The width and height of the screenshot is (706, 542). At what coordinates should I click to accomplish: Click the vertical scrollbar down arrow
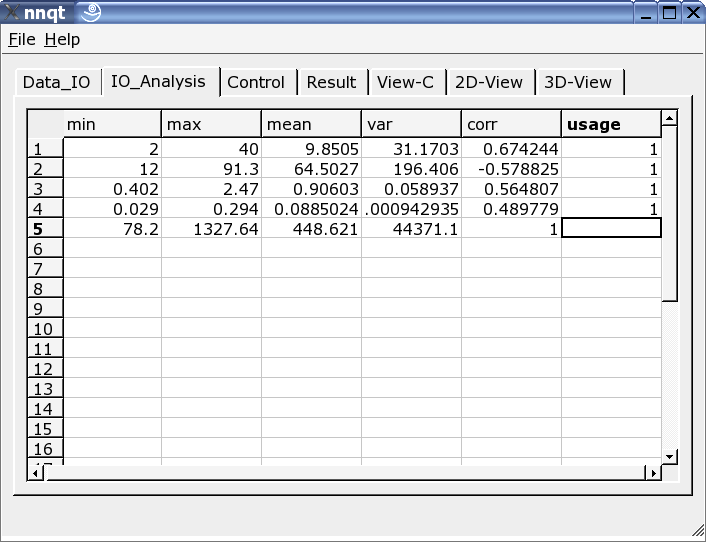click(670, 456)
